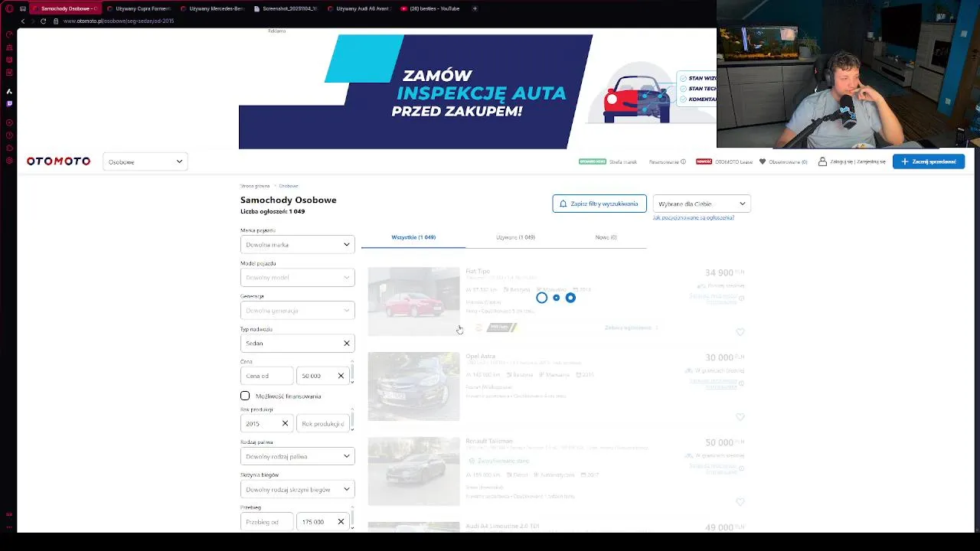
Task: Select besties - YouTube browser tab
Action: [x=433, y=8]
